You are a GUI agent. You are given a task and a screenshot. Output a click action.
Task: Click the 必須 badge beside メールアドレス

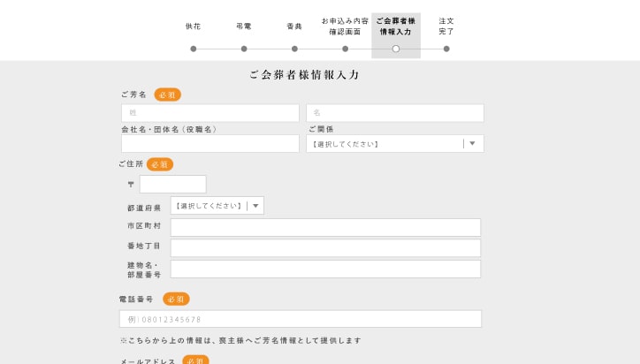195,360
